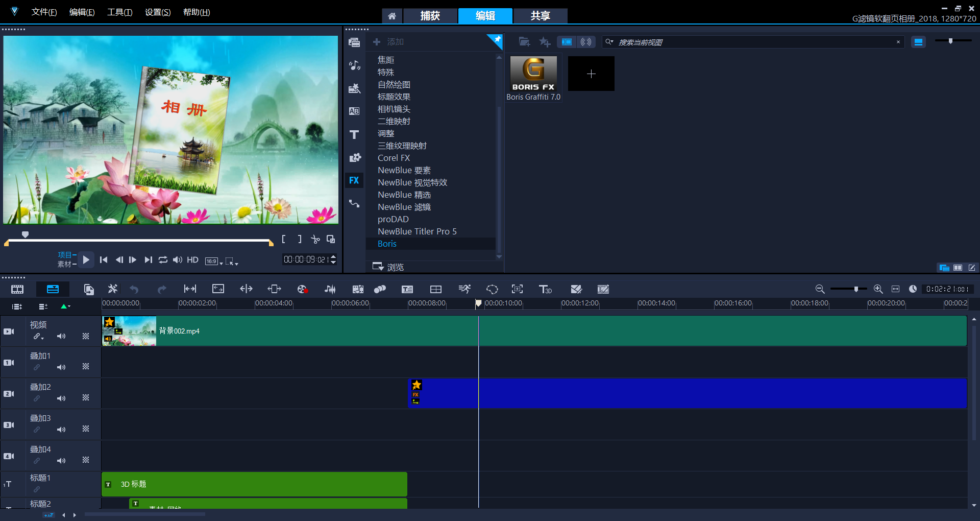Viewport: 980px width, 521px height.
Task: Open the Title library panel (T icon)
Action: click(x=354, y=134)
